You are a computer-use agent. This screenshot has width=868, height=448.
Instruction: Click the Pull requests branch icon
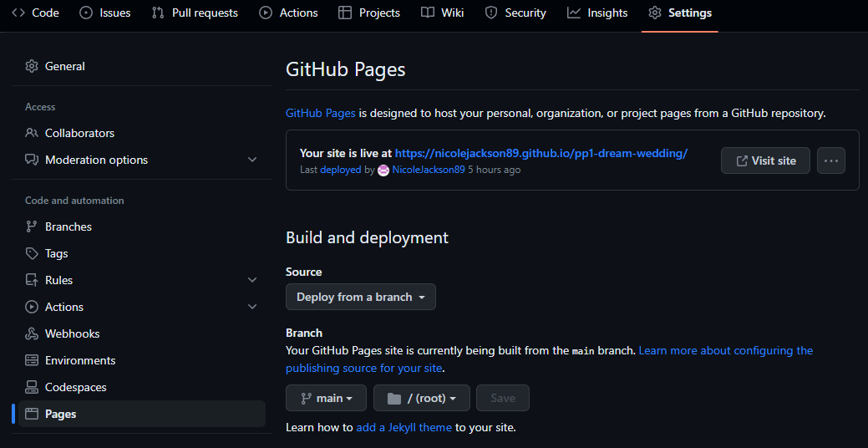[x=158, y=13]
